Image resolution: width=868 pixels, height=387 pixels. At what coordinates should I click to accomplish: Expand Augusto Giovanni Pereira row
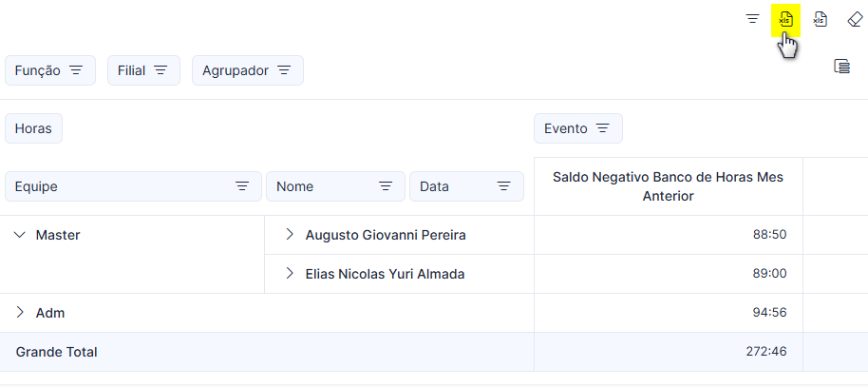tap(289, 235)
